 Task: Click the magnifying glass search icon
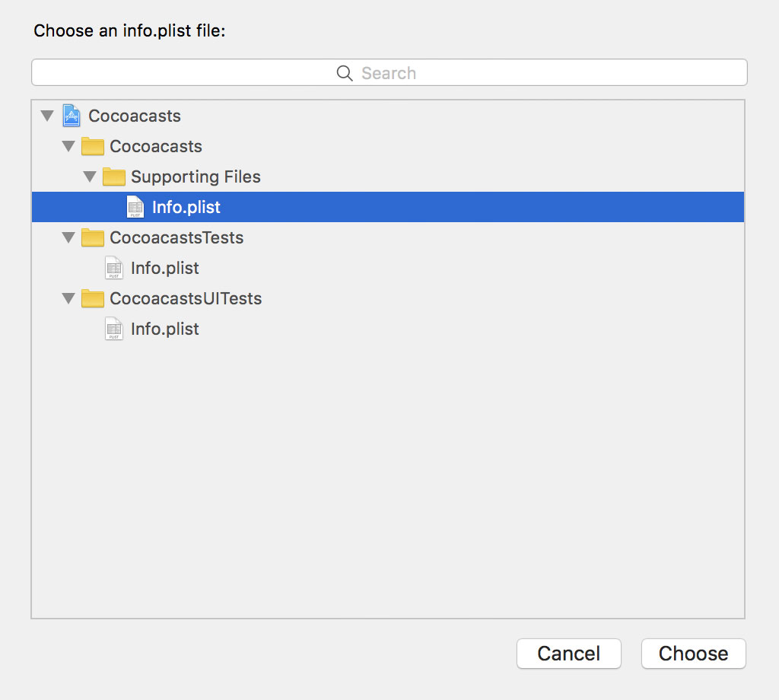345,73
